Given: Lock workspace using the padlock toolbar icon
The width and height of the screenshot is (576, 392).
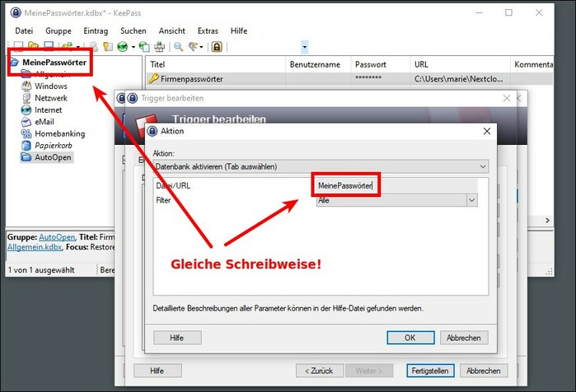Looking at the screenshot, I should coord(217,47).
